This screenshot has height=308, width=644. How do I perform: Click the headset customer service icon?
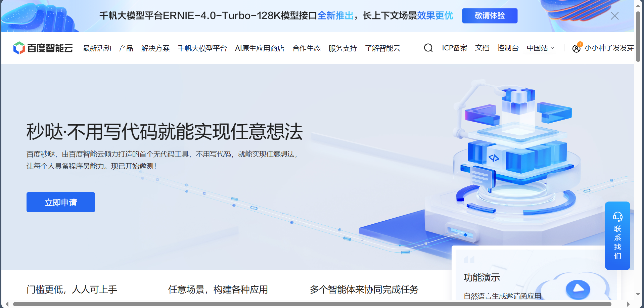617,217
